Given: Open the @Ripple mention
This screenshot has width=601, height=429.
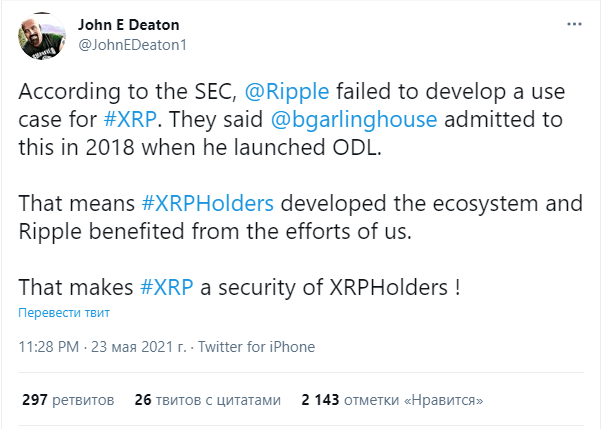Looking at the screenshot, I should (x=287, y=91).
